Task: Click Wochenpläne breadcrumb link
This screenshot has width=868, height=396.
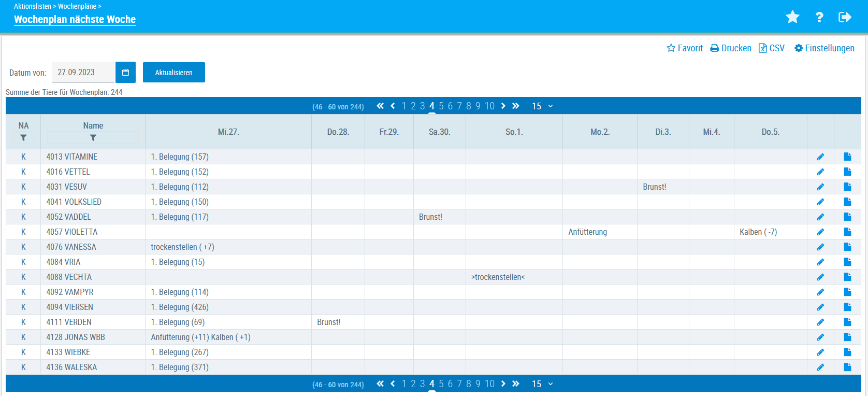Action: click(77, 6)
